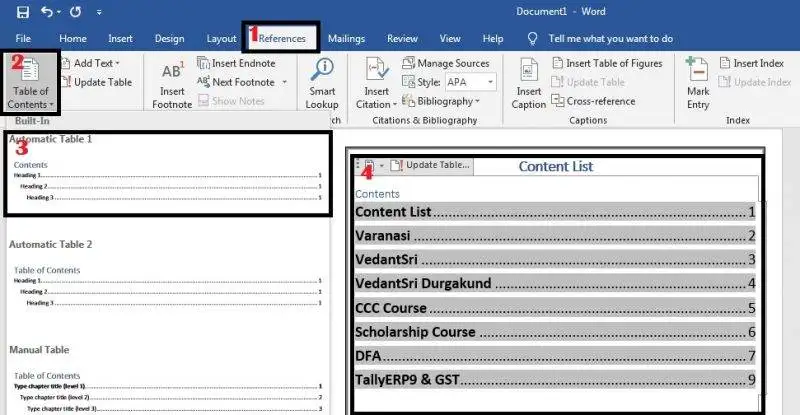Open the File tab
Viewport: 800px width, 415px height.
click(23, 38)
